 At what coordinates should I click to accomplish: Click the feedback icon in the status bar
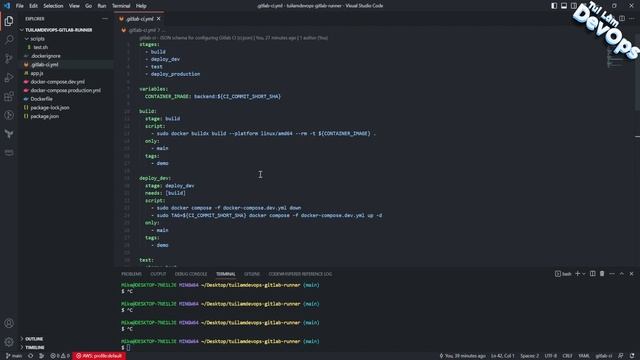coord(620,356)
